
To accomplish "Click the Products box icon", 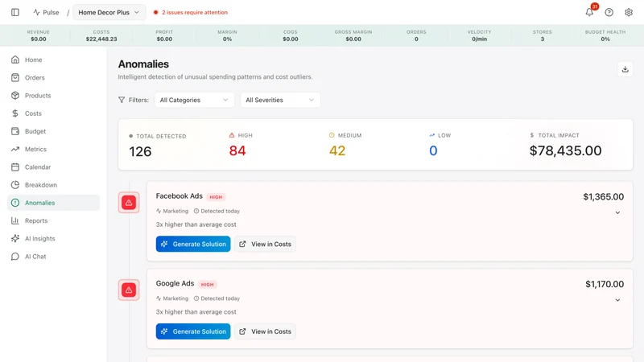I will click(x=15, y=96).
